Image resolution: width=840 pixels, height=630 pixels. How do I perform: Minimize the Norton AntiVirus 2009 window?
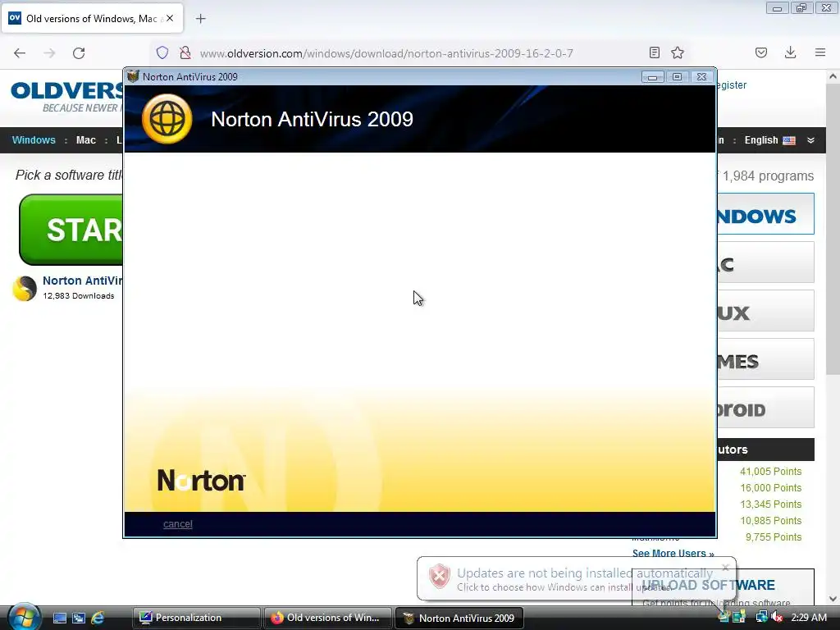point(652,76)
